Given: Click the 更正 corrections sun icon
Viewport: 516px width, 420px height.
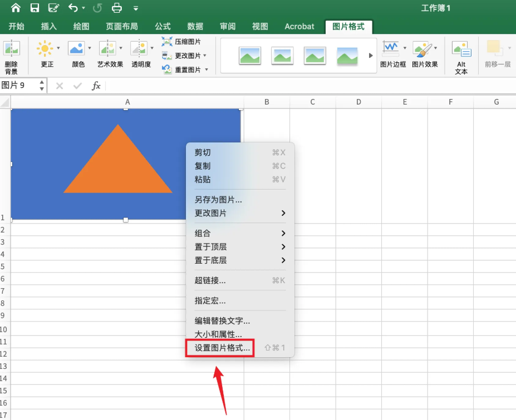Looking at the screenshot, I should coord(45,49).
